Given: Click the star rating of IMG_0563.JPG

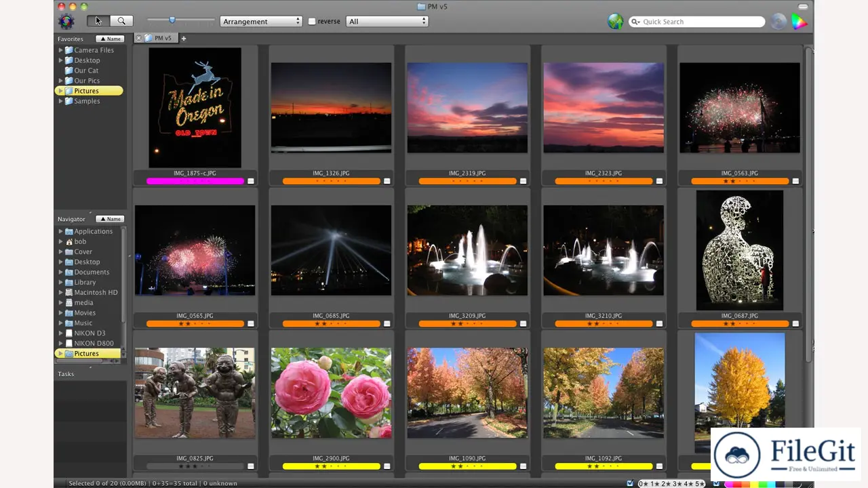Looking at the screenshot, I should (x=740, y=182).
